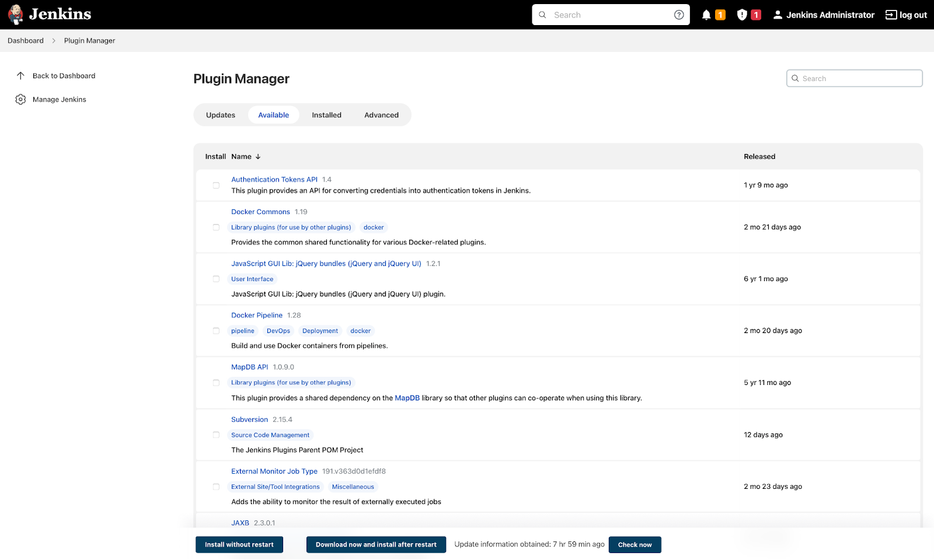This screenshot has width=934, height=560.
Task: Click Back to Dashboard link
Action: coord(64,76)
